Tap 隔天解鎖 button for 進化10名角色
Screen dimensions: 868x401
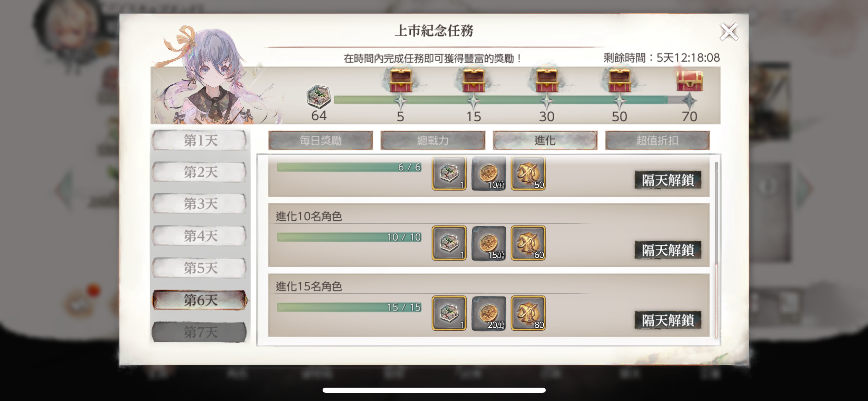pos(668,250)
